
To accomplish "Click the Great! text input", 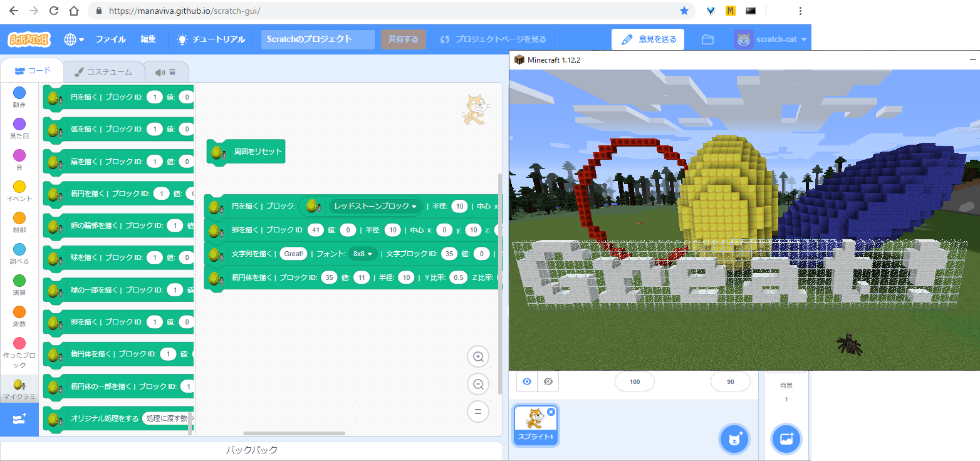I will pyautogui.click(x=293, y=254).
